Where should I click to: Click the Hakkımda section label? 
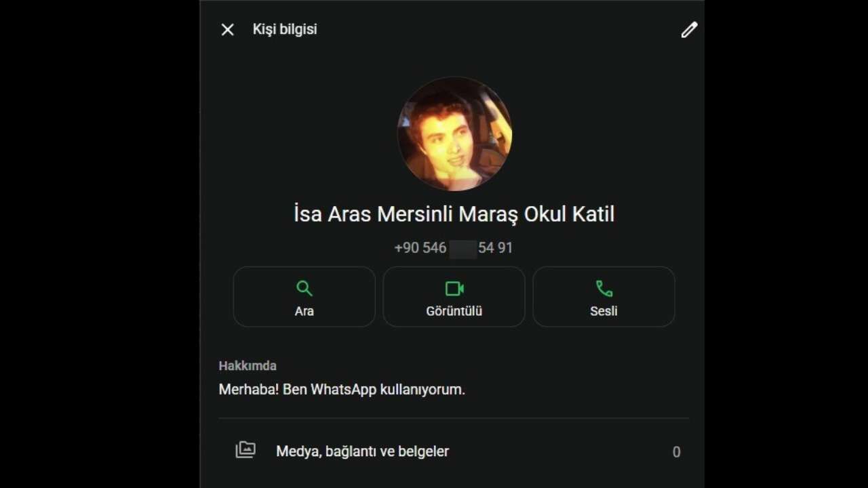pos(248,366)
